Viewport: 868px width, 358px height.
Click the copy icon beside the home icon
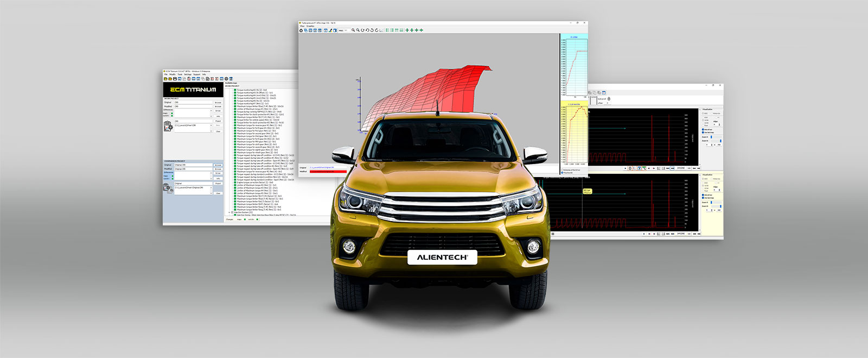[x=306, y=30]
